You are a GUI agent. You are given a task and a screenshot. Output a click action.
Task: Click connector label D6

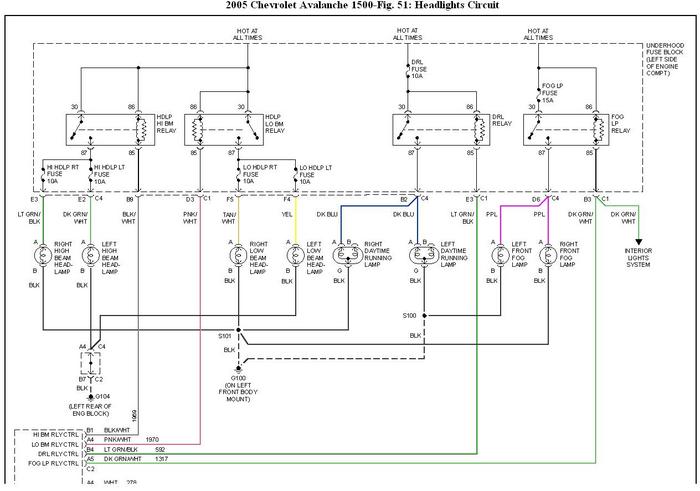pos(536,200)
